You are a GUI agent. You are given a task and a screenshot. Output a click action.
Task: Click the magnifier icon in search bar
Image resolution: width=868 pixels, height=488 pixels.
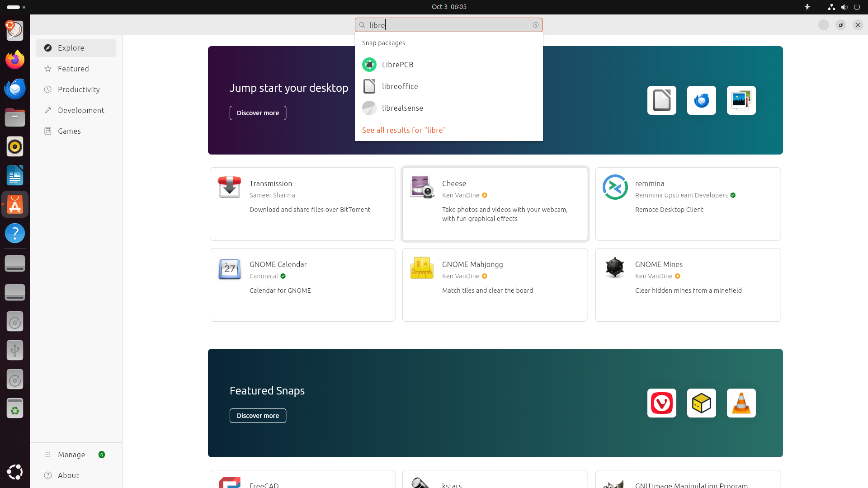362,25
